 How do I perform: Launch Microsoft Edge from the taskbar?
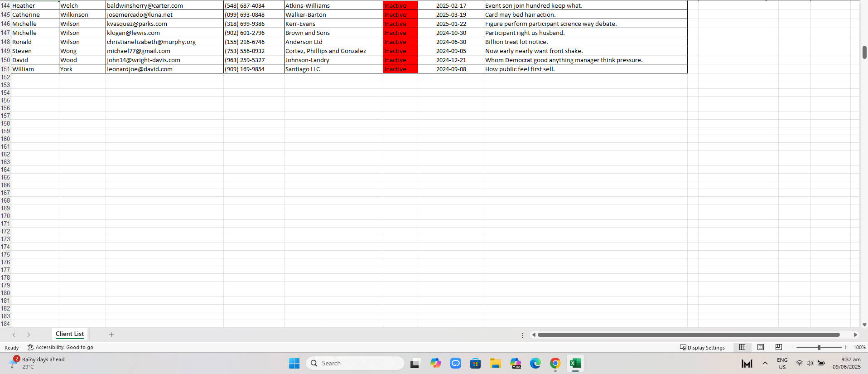[535, 363]
